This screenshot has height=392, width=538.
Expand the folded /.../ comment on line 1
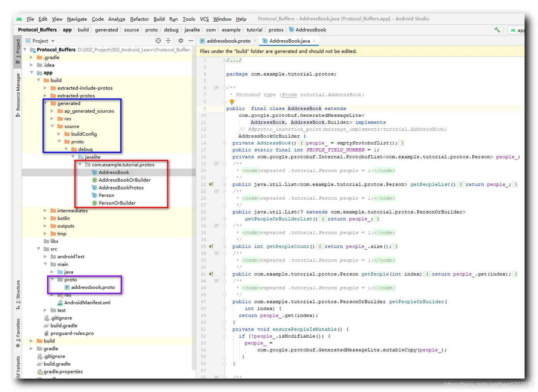(x=234, y=60)
